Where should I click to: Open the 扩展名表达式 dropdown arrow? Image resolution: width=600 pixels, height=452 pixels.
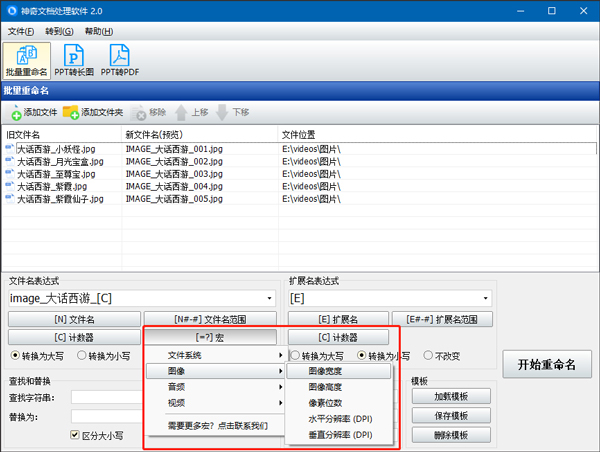point(486,298)
